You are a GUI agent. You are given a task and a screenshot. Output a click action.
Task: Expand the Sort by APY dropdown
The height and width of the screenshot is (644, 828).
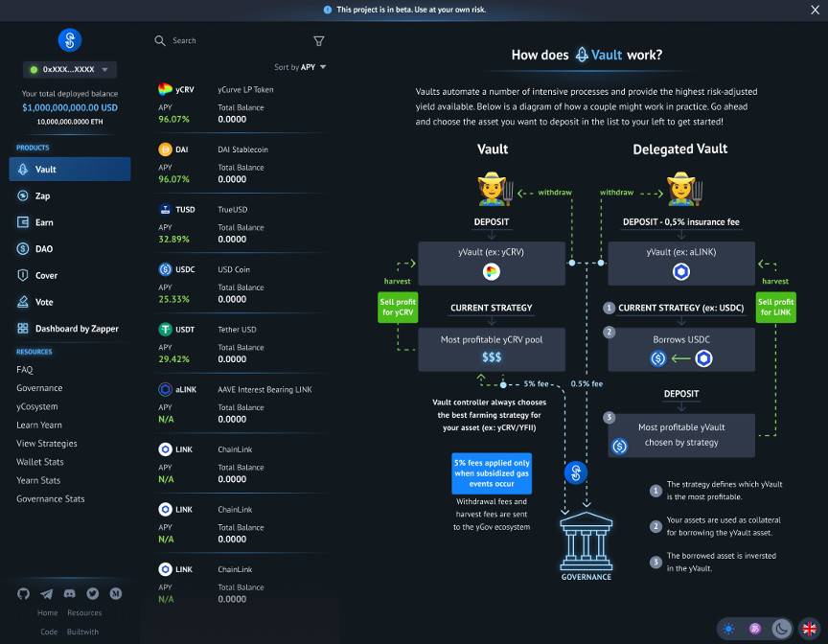(x=301, y=67)
